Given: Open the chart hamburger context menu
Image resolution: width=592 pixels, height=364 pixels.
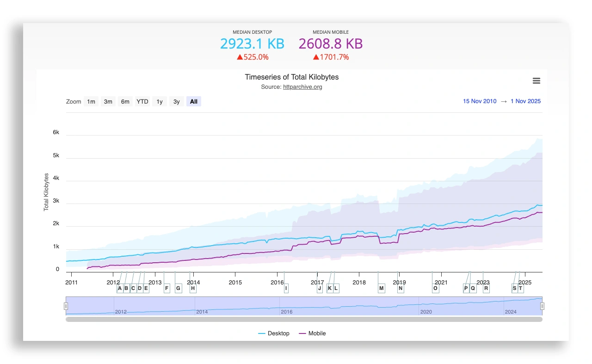Looking at the screenshot, I should [x=536, y=81].
